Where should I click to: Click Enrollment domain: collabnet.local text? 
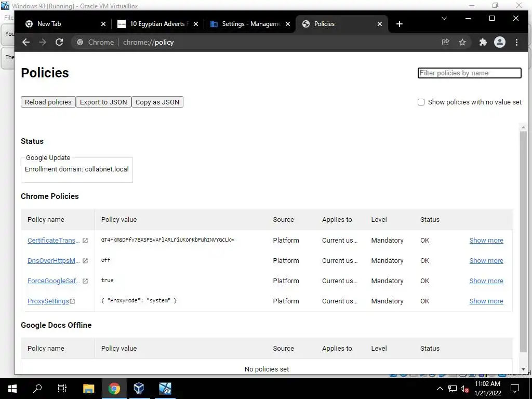click(77, 169)
